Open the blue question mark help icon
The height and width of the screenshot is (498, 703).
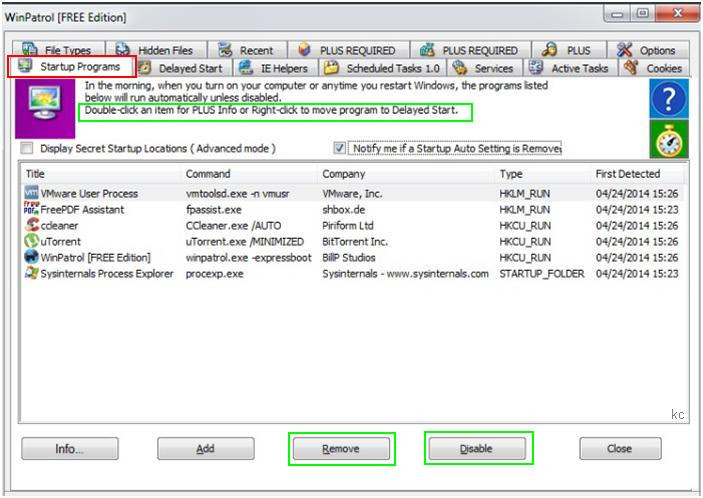click(x=668, y=99)
